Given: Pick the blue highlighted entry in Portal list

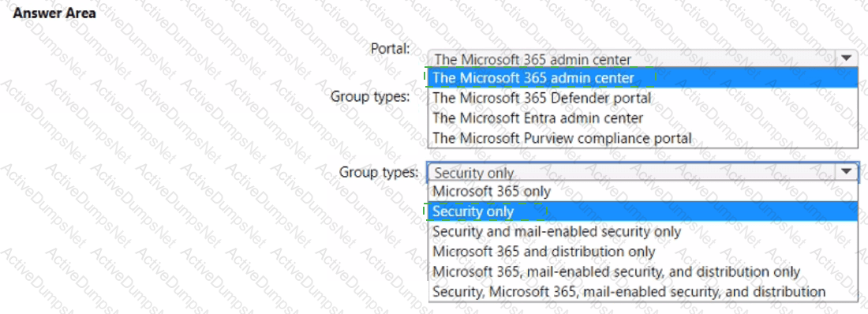Looking at the screenshot, I should pos(642,77).
